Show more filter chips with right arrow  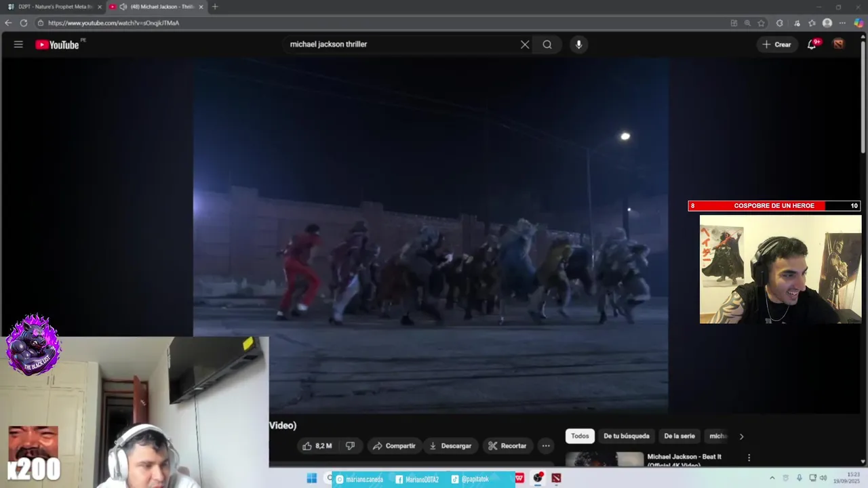(x=741, y=437)
